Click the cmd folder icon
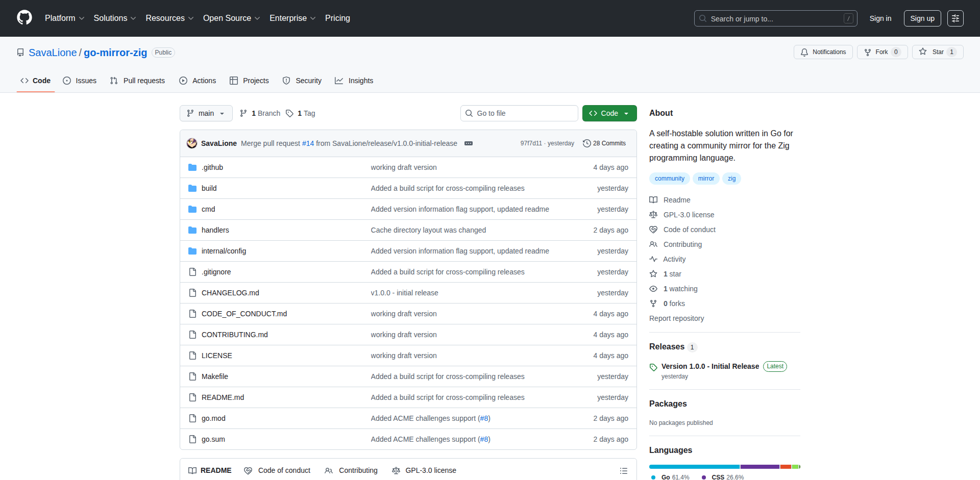 pyautogui.click(x=192, y=209)
